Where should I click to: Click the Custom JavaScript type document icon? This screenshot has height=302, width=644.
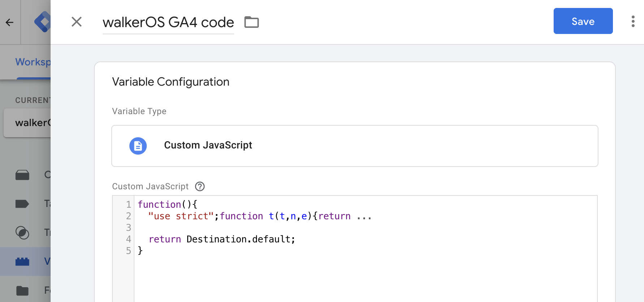point(138,146)
